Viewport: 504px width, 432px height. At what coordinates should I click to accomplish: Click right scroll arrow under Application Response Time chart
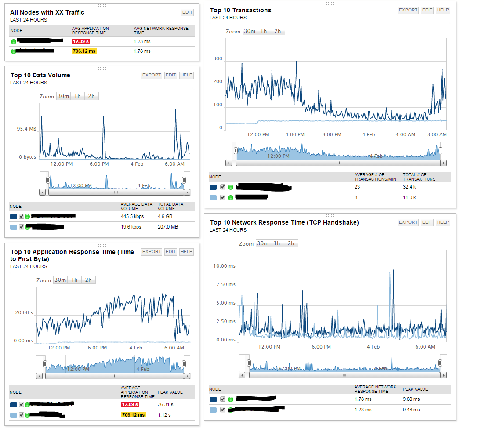(x=187, y=376)
